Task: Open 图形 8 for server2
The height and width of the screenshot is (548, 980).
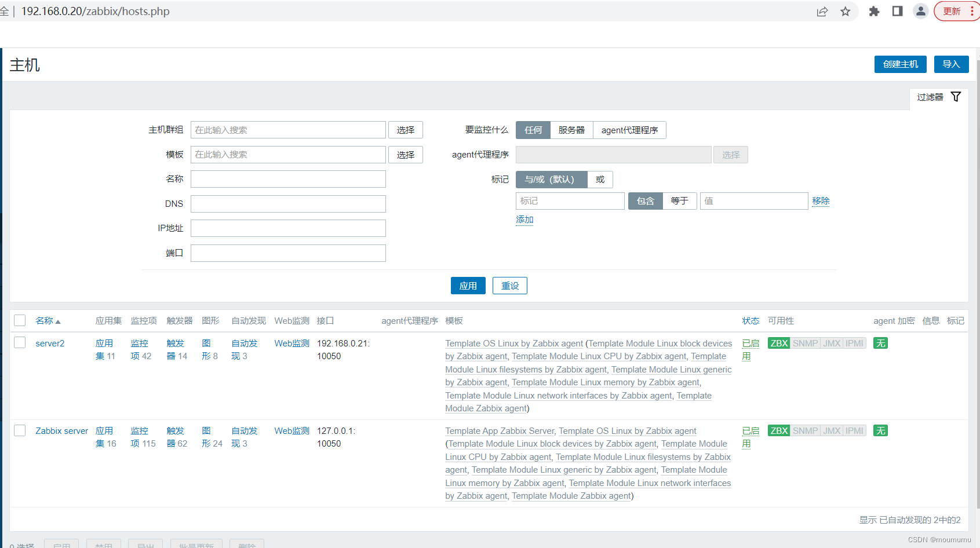Action: click(x=209, y=349)
